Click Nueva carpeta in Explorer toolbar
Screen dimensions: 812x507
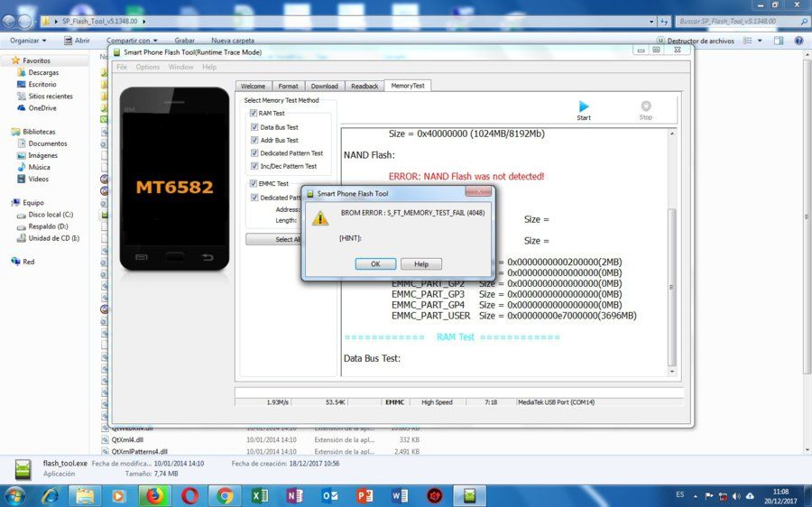233,41
